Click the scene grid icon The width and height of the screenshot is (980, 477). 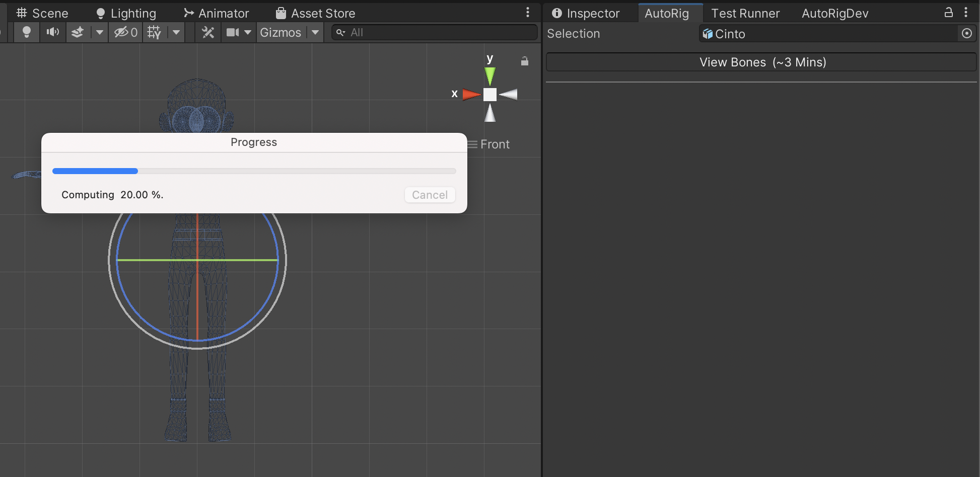pos(154,32)
